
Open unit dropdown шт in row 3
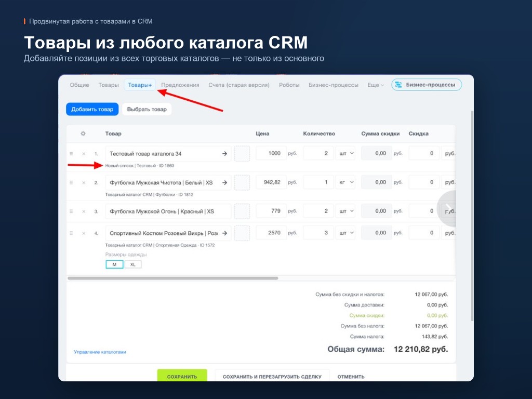345,211
